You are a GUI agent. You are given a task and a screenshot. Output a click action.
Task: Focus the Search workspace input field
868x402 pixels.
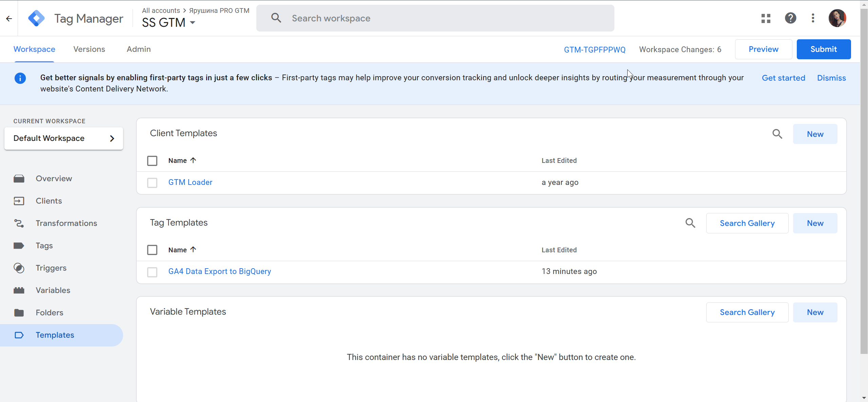tap(435, 18)
